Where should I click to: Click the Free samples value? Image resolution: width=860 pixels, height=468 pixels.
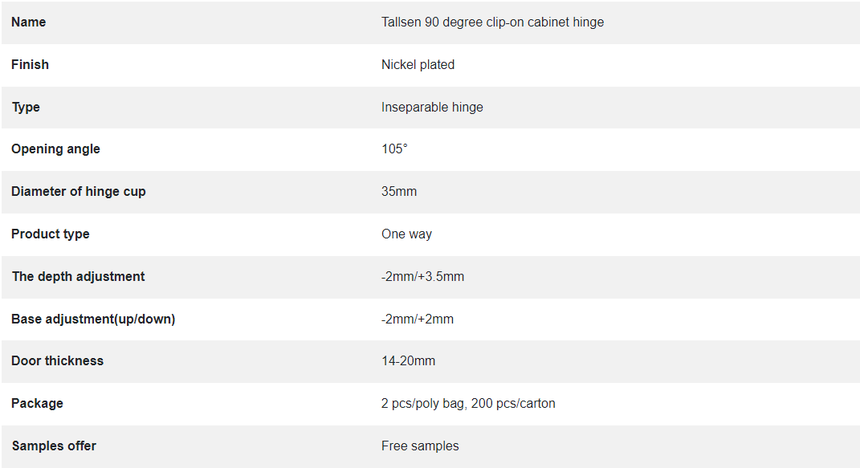click(x=420, y=446)
